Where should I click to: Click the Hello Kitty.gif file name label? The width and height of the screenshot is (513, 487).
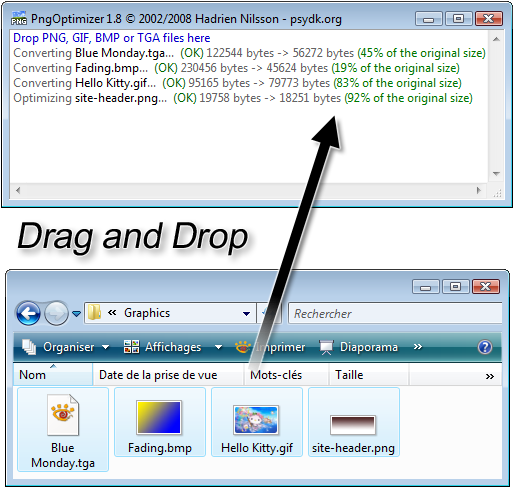coord(257,448)
